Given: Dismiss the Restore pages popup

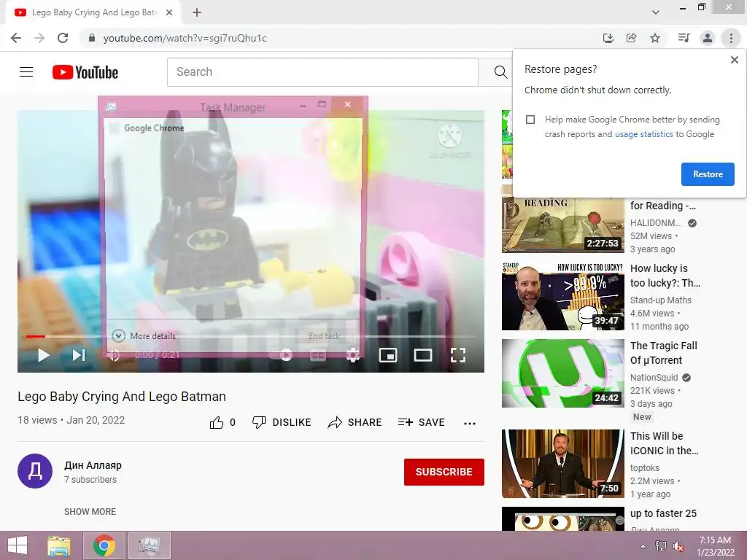Looking at the screenshot, I should (x=734, y=60).
